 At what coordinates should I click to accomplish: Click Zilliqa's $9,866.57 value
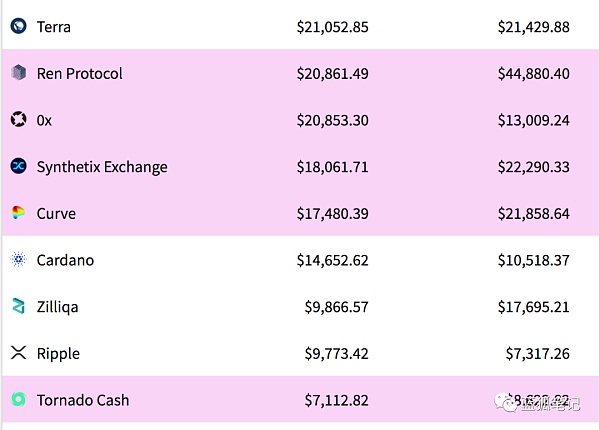point(336,307)
